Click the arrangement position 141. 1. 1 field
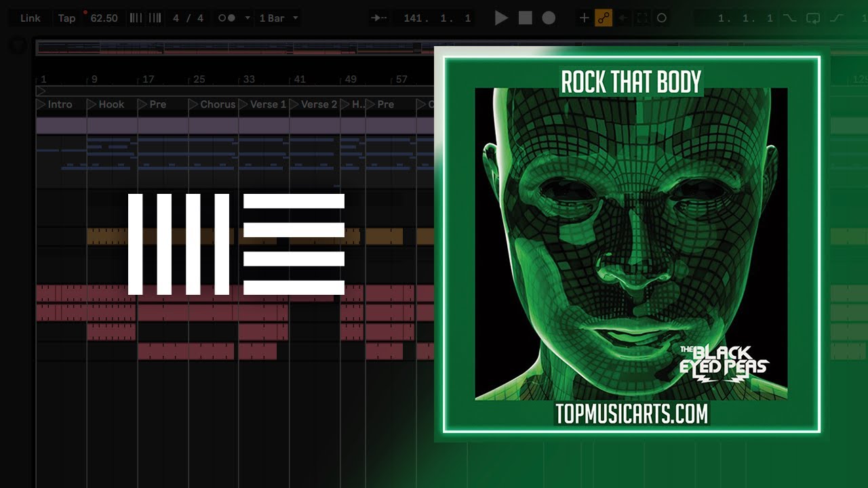 (x=437, y=18)
